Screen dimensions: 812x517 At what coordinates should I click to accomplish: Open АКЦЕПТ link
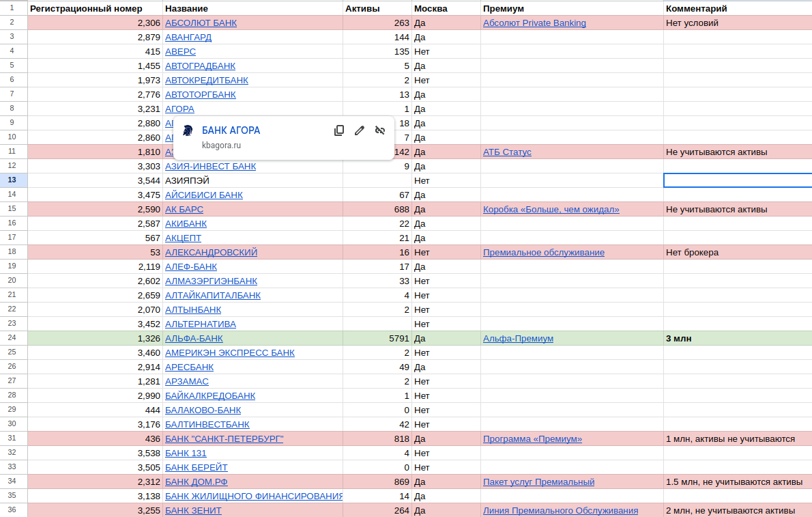(183, 238)
